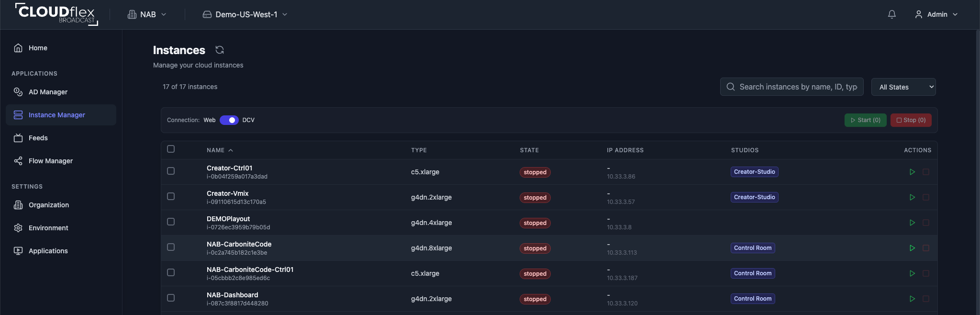Click the 10.33.3.113 IP address
This screenshot has height=315, width=980.
622,253
